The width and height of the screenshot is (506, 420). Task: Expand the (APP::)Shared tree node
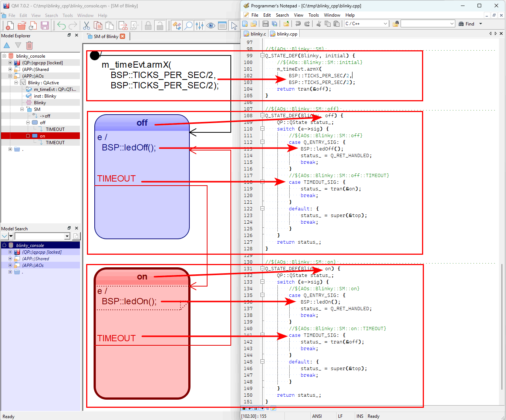pos(10,69)
